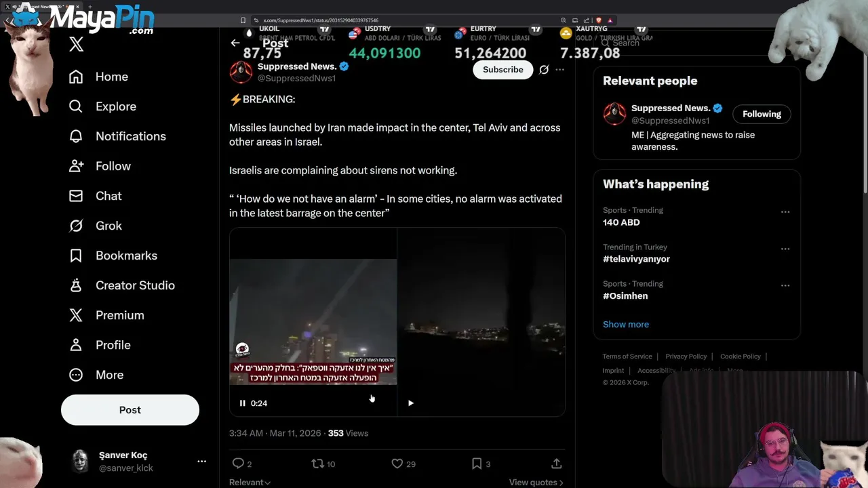Image resolution: width=868 pixels, height=488 pixels.
Task: Open the Imprint footer link
Action: tap(613, 371)
